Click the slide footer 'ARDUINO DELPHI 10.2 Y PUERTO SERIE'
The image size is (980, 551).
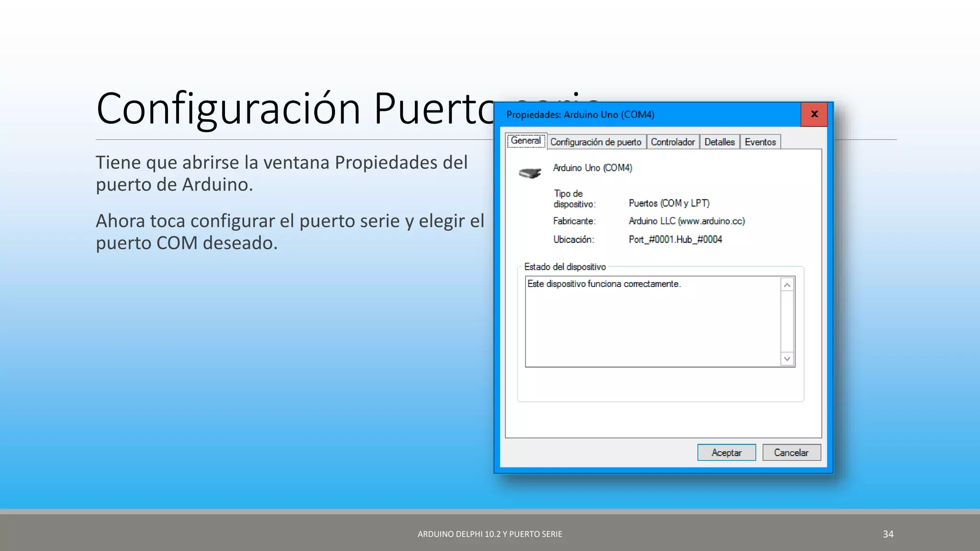click(x=490, y=534)
